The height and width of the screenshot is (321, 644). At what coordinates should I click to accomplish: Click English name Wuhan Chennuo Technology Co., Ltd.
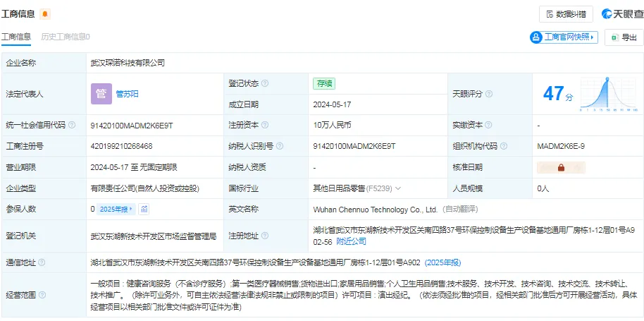pos(376,210)
